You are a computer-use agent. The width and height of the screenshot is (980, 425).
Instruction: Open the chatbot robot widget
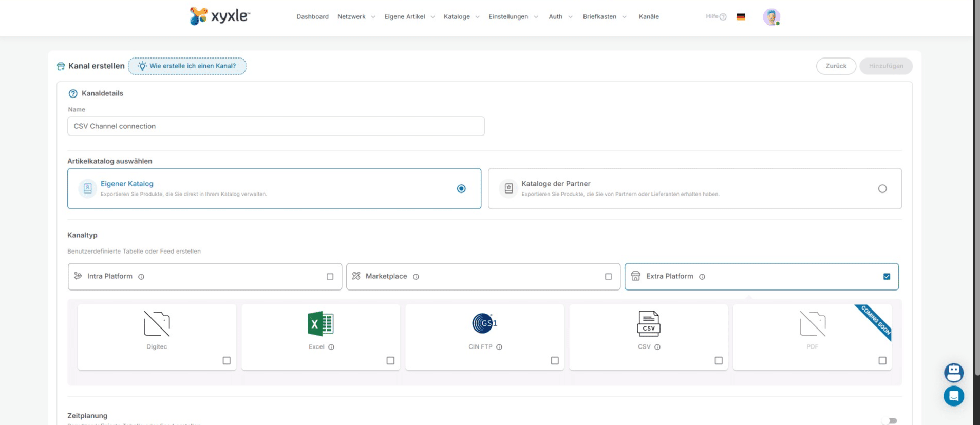pos(954,373)
